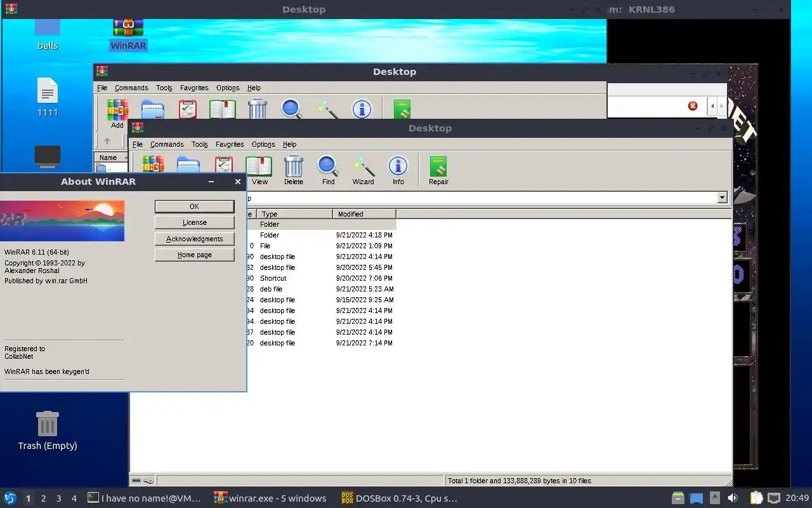Screen dimensions: 812x508
Task: Click the terminal 'I have no name!@VM' taskbar entry
Action: point(145,498)
